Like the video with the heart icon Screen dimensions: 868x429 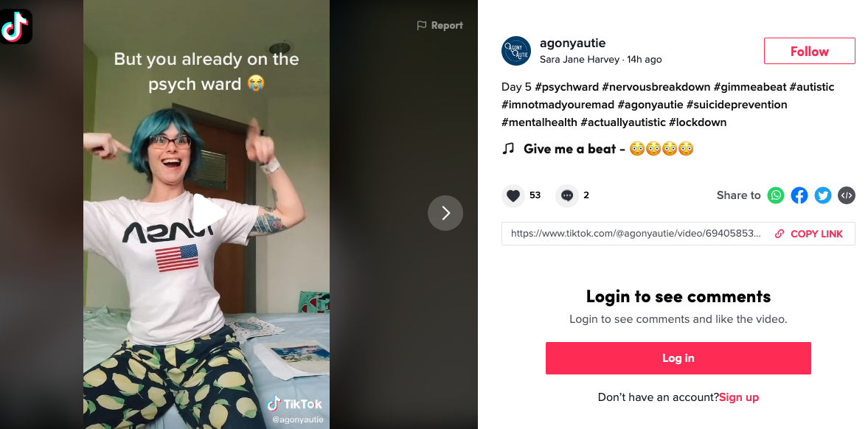coord(513,195)
